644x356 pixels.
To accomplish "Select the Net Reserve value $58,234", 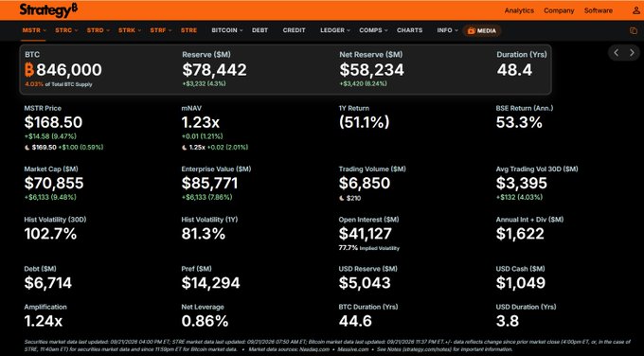I will [x=371, y=70].
